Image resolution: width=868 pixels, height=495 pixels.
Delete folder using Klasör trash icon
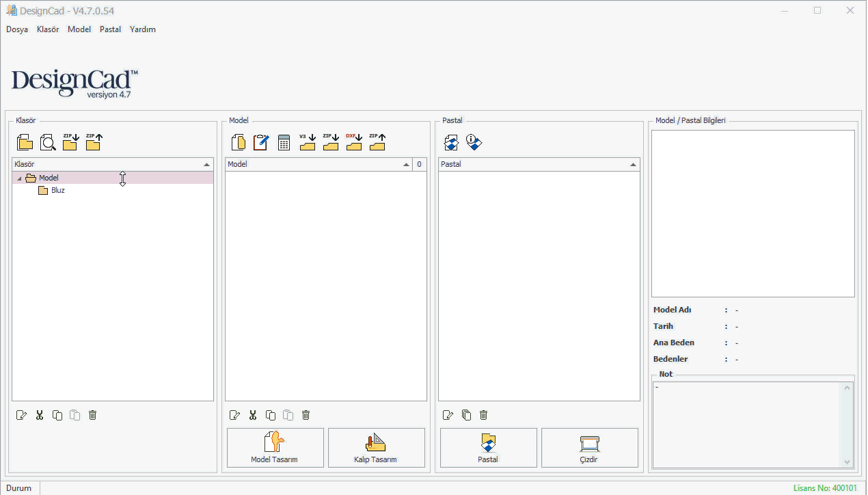click(x=93, y=415)
